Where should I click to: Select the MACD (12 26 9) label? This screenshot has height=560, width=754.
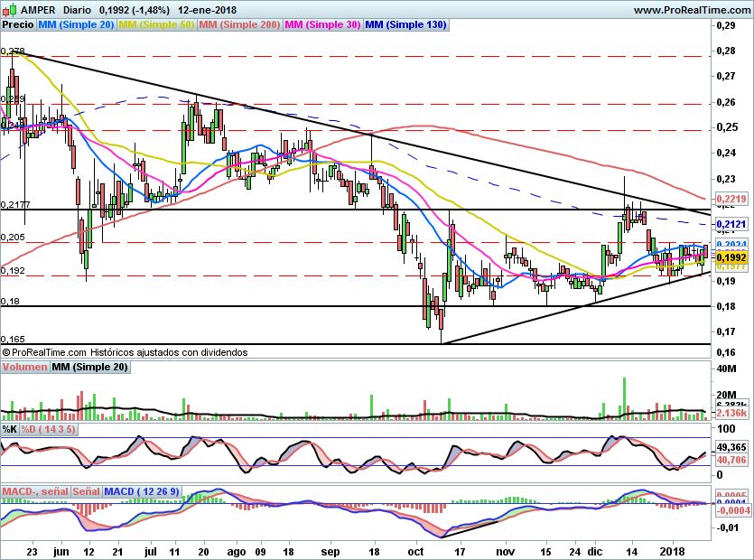pyautogui.click(x=144, y=491)
